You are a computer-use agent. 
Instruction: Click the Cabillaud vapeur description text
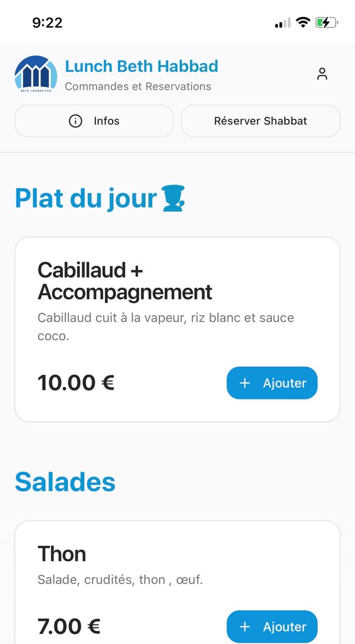(165, 326)
